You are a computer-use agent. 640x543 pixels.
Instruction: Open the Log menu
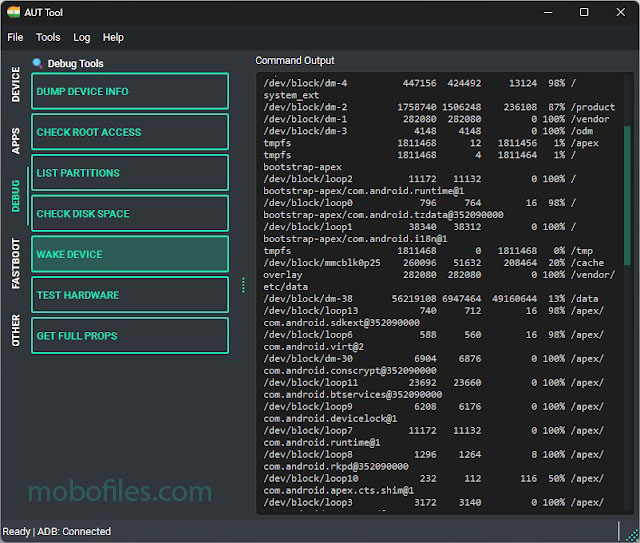[x=81, y=37]
